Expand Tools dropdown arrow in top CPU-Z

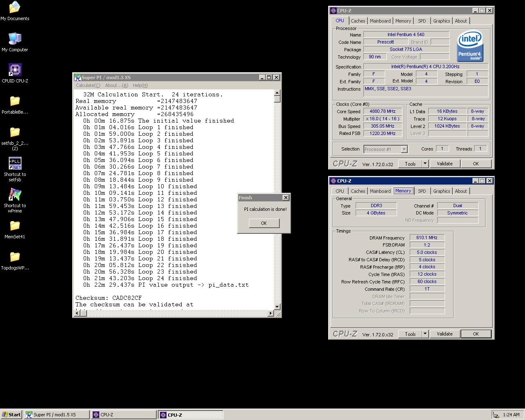(x=425, y=164)
